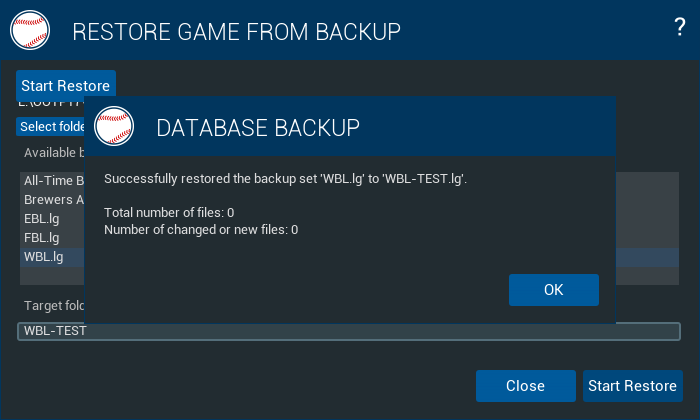Screen dimensions: 700x420
Task: Select the All-Time backup entry in list
Action: (52, 181)
